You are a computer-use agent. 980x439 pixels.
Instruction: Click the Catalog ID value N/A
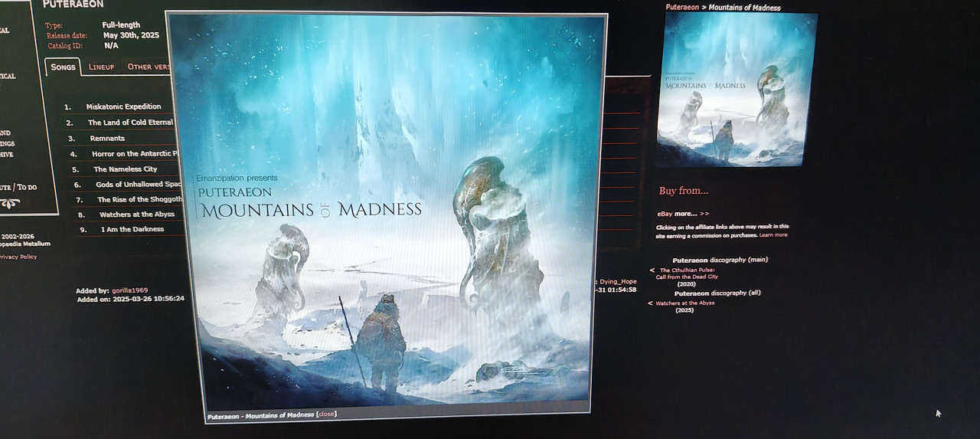click(x=111, y=46)
